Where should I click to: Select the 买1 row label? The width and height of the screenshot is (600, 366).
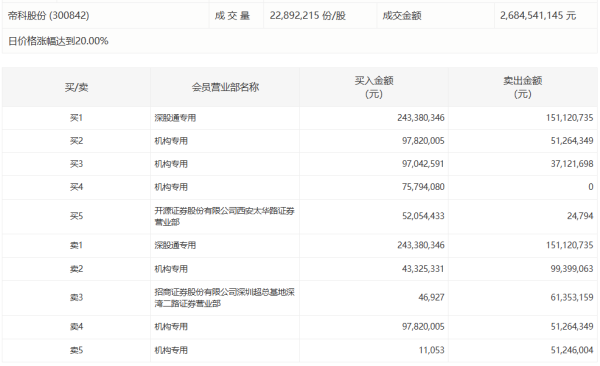click(x=76, y=118)
